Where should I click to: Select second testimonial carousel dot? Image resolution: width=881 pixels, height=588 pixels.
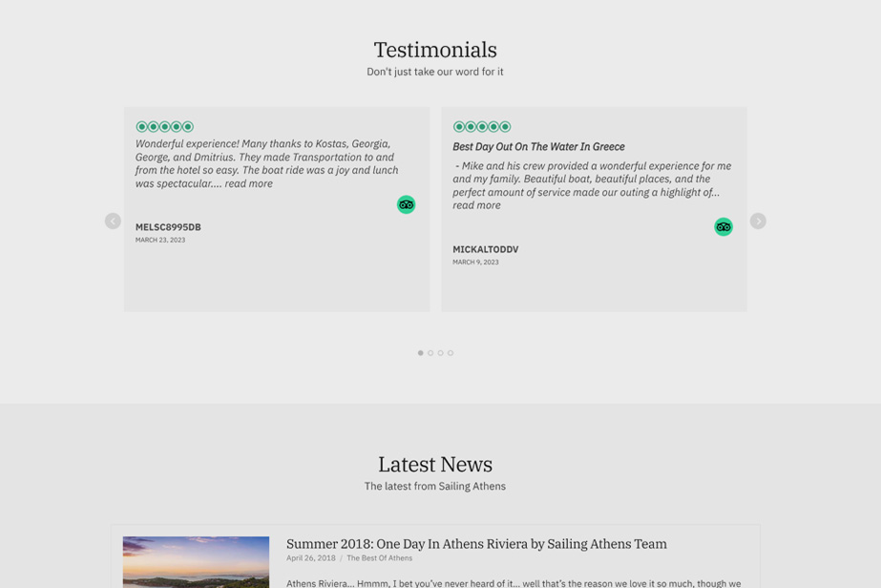[x=430, y=353]
